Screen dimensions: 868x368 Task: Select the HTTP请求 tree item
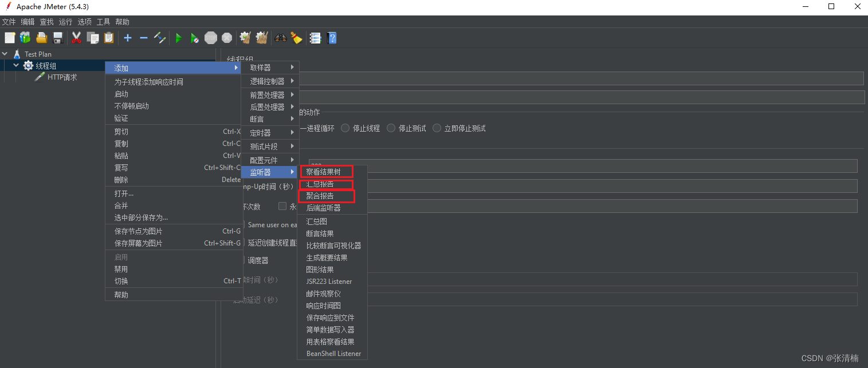pos(62,77)
